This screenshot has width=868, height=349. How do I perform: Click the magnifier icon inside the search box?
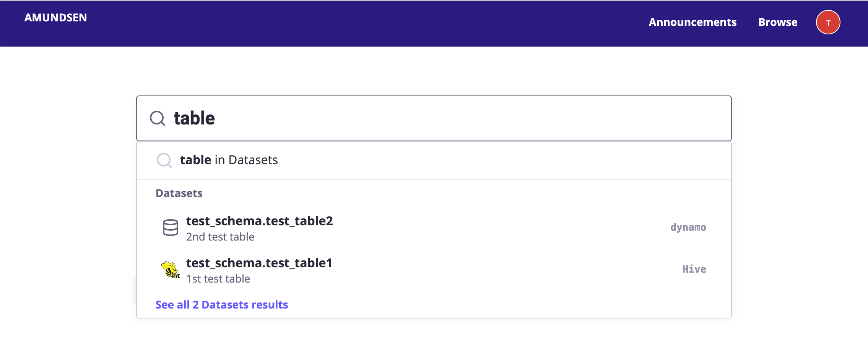pos(157,118)
